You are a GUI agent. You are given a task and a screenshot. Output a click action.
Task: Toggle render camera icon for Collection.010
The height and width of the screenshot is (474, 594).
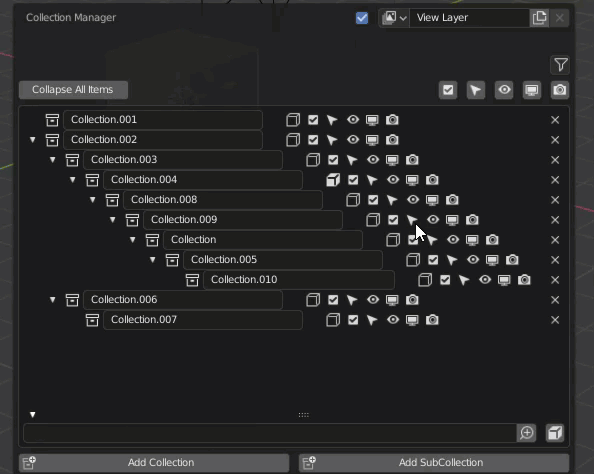pyautogui.click(x=524, y=280)
